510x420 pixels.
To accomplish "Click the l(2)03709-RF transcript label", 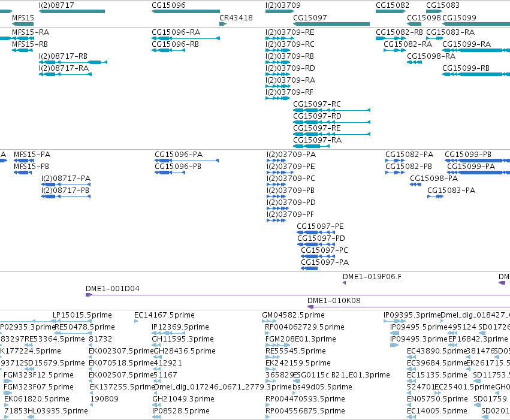I will tap(289, 92).
